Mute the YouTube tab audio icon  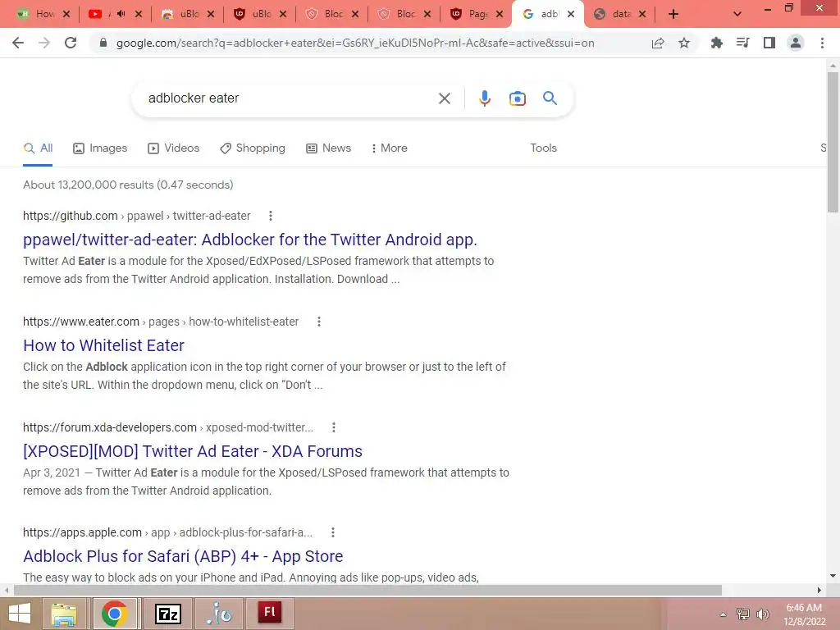click(121, 14)
